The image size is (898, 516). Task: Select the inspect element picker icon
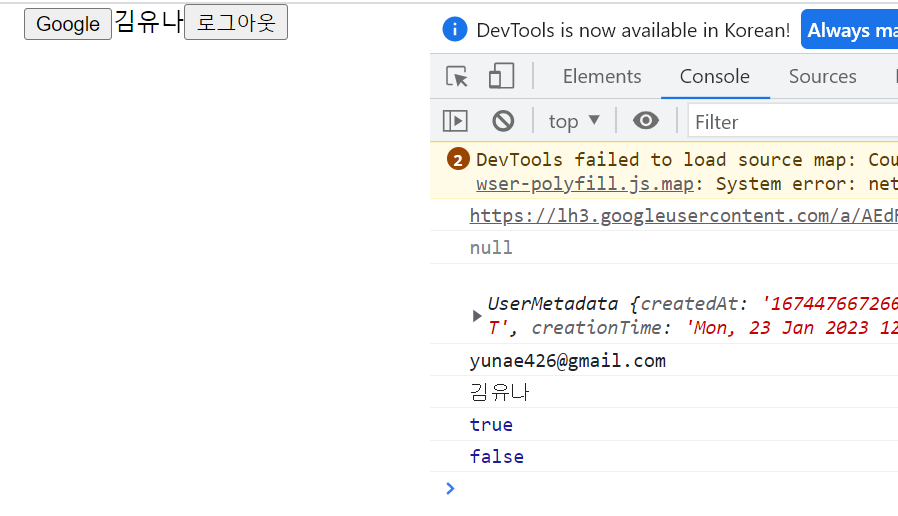pyautogui.click(x=456, y=76)
